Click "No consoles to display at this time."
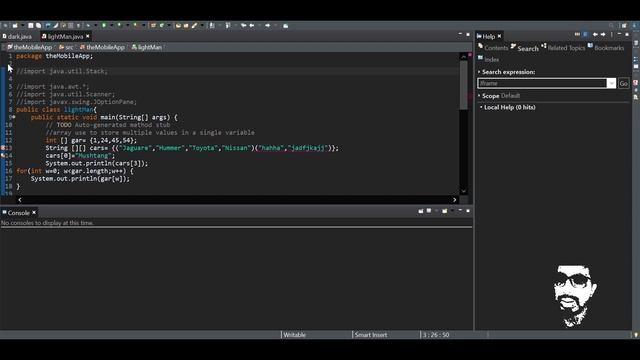Screen dimensions: 640x360 tap(47, 223)
